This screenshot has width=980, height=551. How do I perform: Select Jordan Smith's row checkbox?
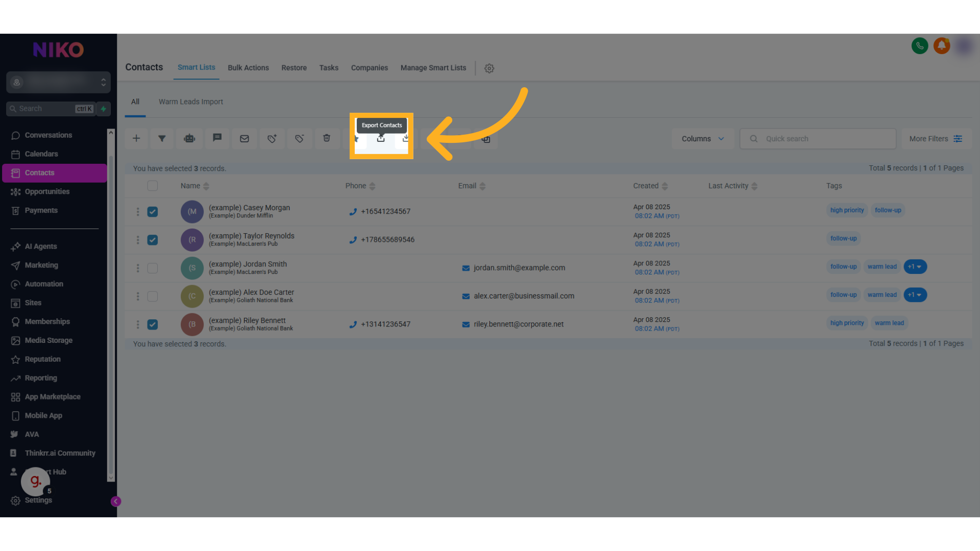pos(153,268)
